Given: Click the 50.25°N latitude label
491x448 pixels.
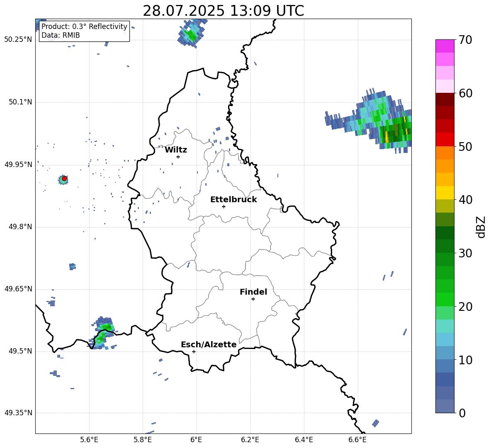Looking at the screenshot, I should click(x=18, y=40).
